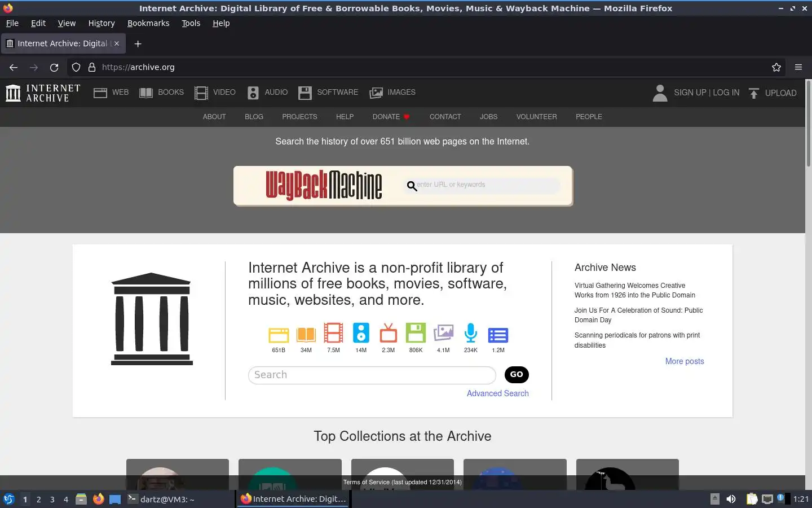Click the 14M audio speaker icon

(361, 333)
